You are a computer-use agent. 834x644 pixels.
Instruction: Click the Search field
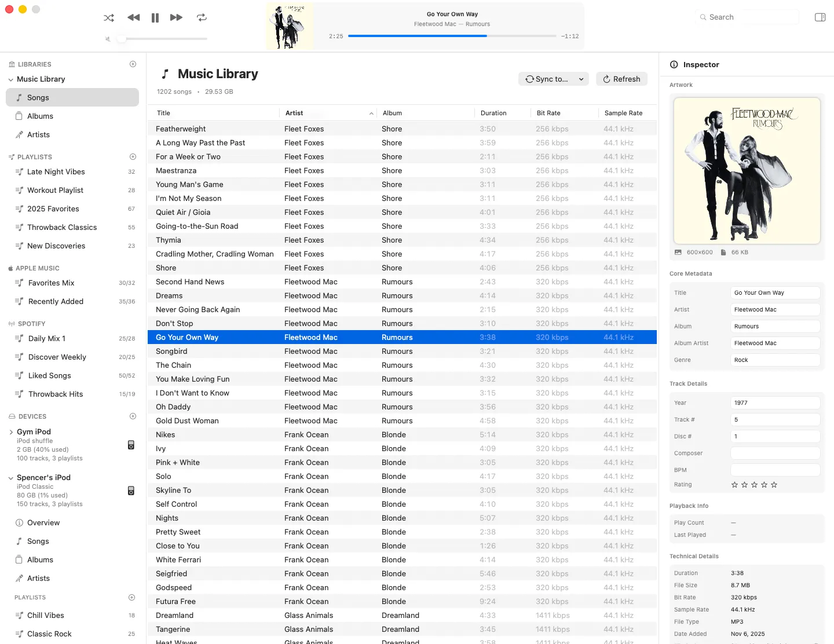(x=747, y=17)
